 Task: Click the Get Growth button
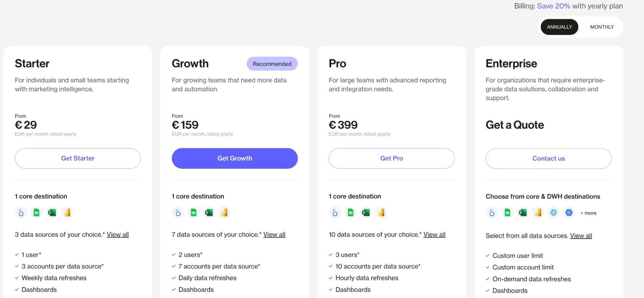[235, 158]
